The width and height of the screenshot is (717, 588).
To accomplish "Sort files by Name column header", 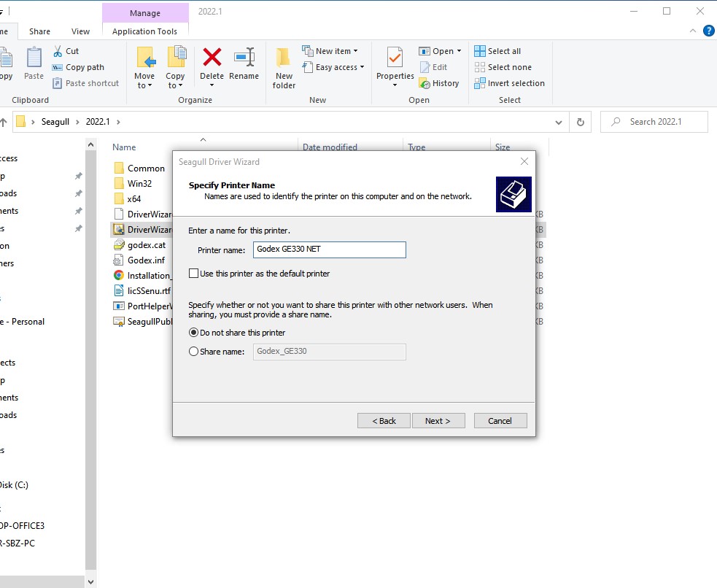I will [x=124, y=147].
